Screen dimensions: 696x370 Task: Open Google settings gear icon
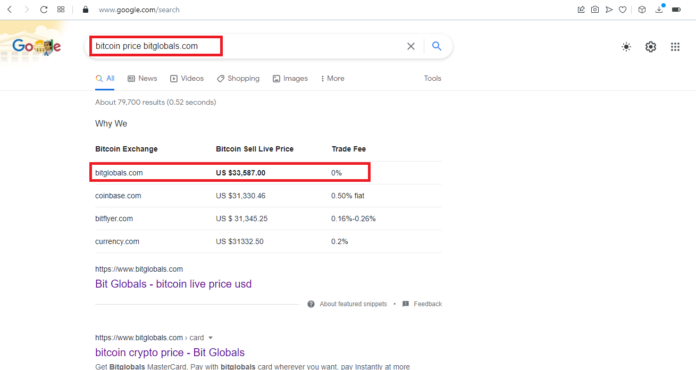[651, 47]
